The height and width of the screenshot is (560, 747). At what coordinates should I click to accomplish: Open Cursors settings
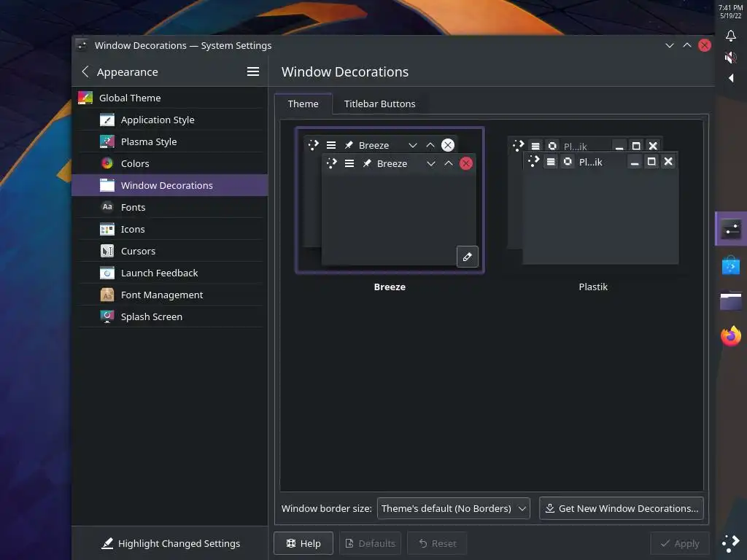[170, 252]
